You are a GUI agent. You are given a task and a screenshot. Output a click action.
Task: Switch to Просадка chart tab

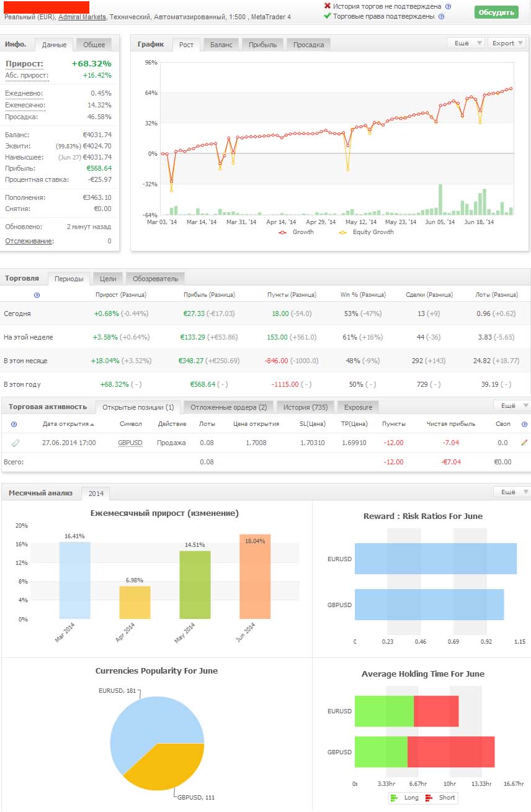308,45
